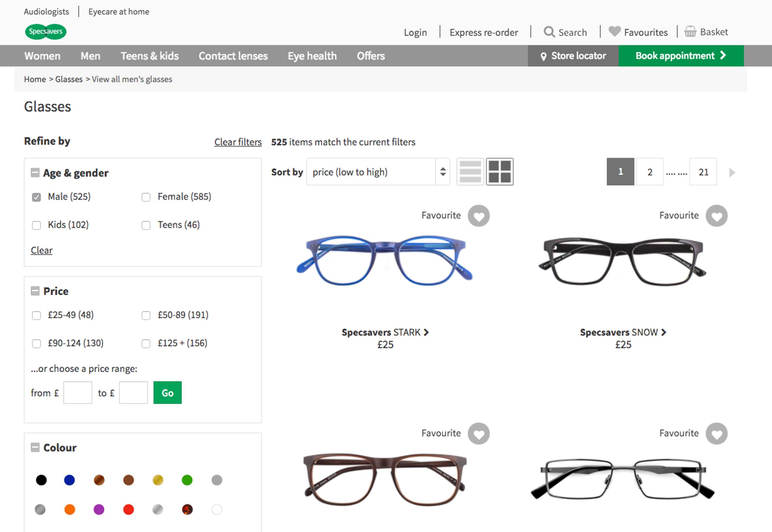772x532 pixels.
Task: Click the search magnifier icon
Action: 549,32
